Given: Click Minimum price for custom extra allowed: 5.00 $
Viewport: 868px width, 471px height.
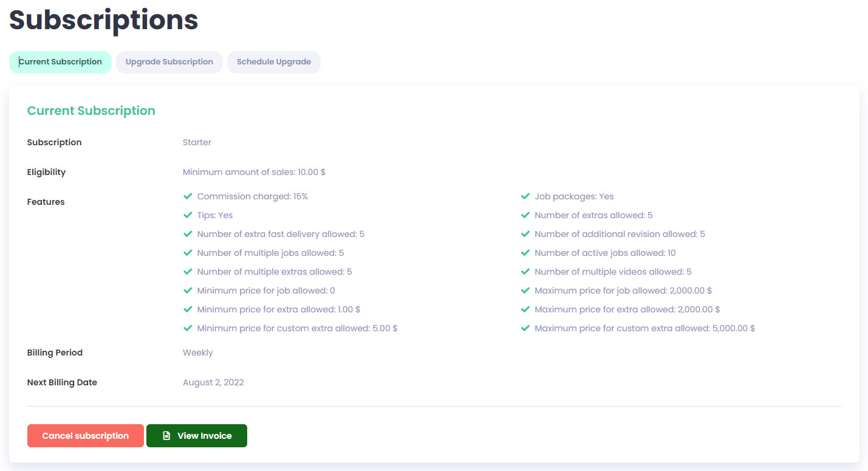Looking at the screenshot, I should click(x=298, y=328).
